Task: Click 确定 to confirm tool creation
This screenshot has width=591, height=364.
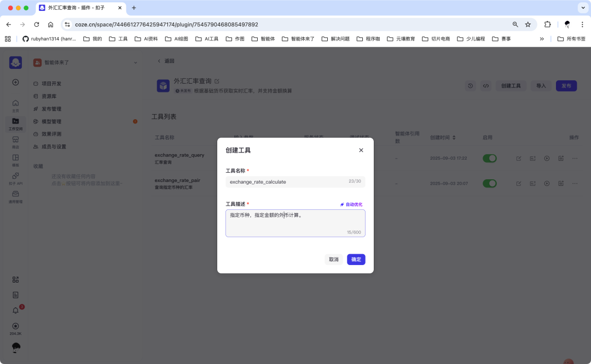Action: pos(356,259)
